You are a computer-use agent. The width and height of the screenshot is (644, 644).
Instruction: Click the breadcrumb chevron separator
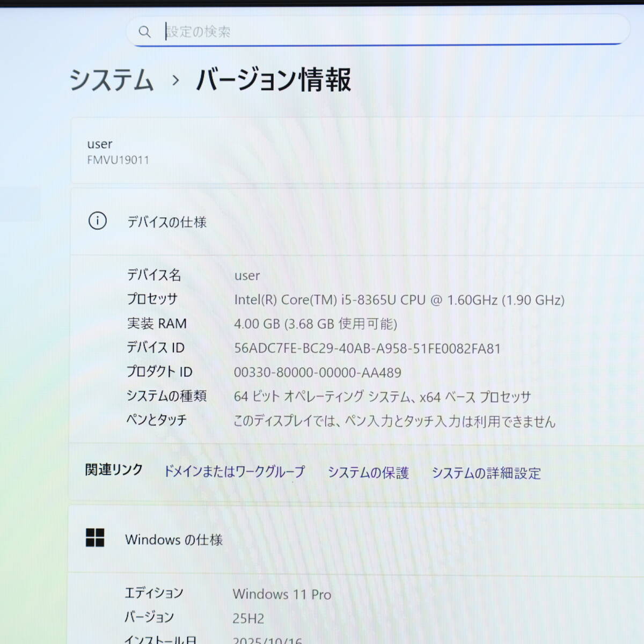[x=175, y=80]
